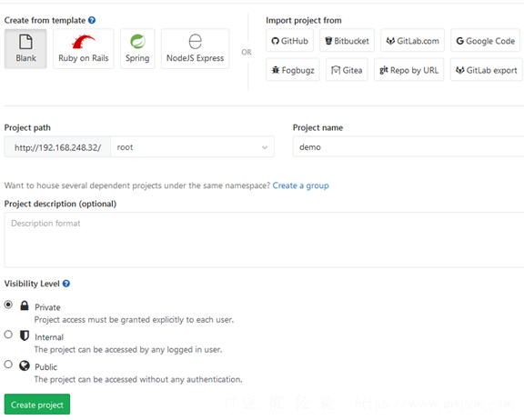This screenshot has width=524, height=420.
Task: Click help icon beside Create from template
Action: [92, 20]
